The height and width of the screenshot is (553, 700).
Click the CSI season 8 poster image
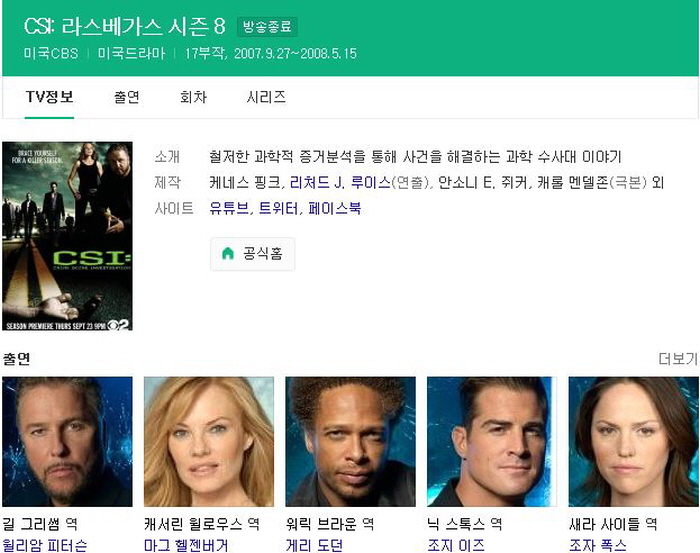[x=67, y=236]
